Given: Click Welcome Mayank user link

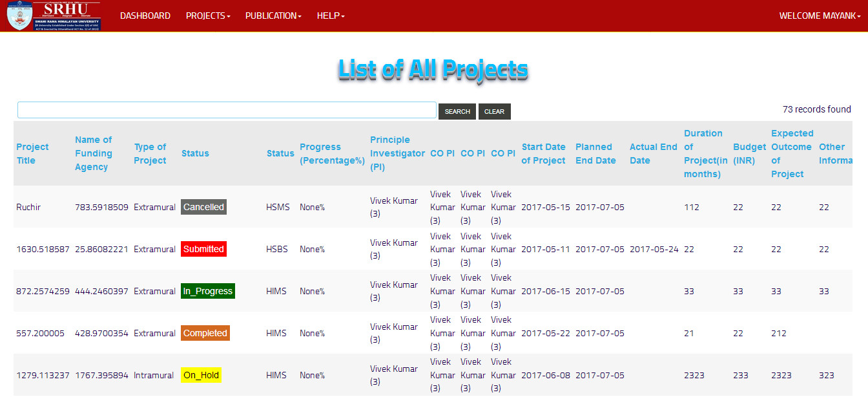Looking at the screenshot, I should (819, 16).
